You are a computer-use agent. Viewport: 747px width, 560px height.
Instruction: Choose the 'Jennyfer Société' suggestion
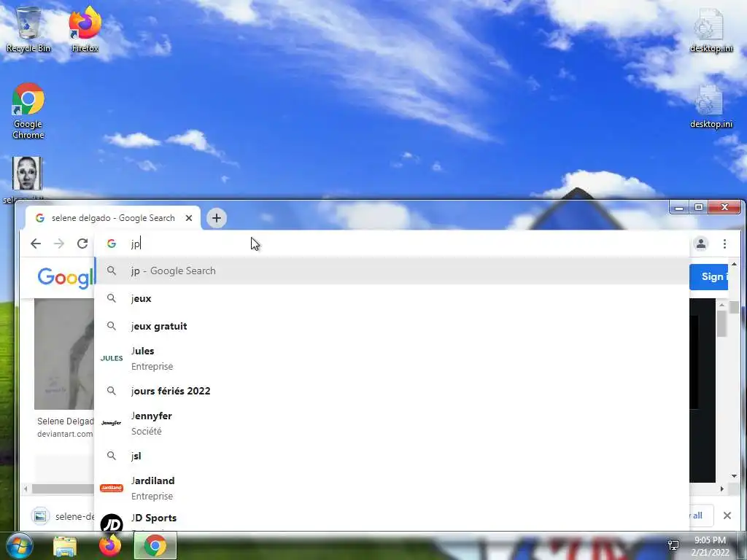click(392, 424)
